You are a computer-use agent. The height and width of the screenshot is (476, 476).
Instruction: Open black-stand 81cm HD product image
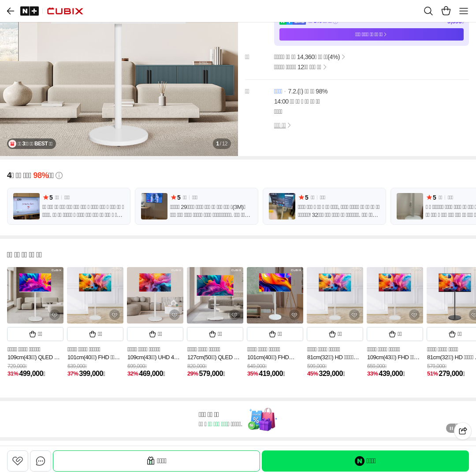[451, 295]
